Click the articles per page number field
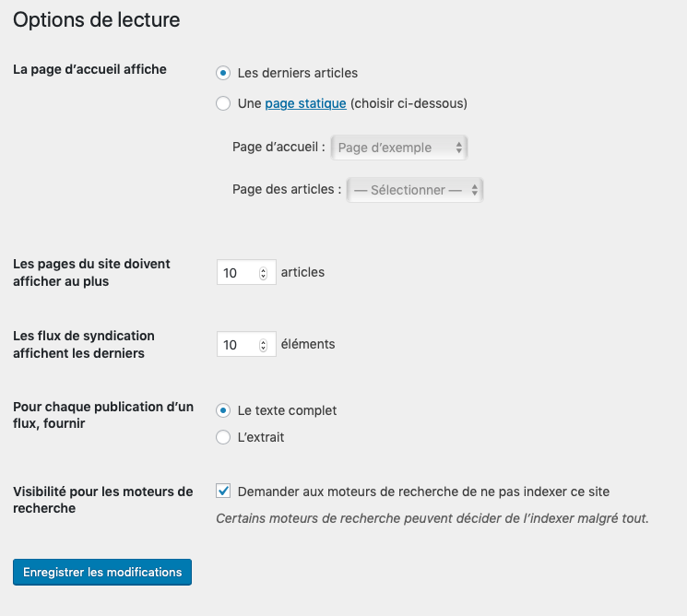 point(238,273)
